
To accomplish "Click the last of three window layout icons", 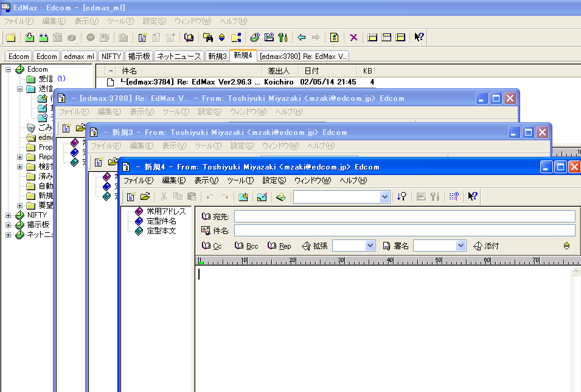I will pyautogui.click(x=400, y=38).
